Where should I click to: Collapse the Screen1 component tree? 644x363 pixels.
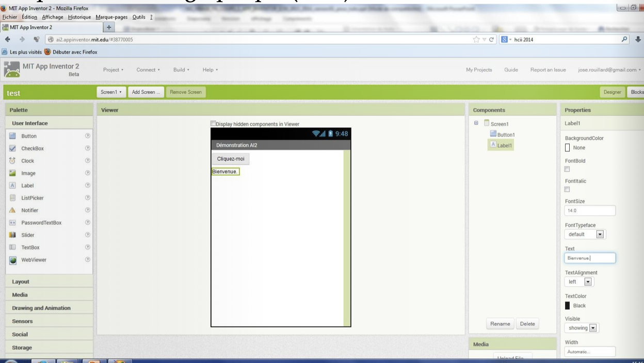476,123
